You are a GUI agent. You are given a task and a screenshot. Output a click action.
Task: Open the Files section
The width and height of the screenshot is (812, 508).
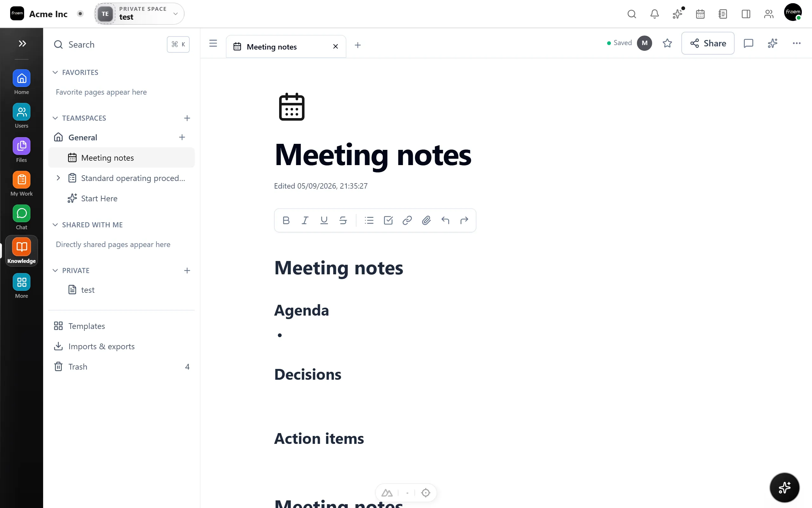[22, 150]
